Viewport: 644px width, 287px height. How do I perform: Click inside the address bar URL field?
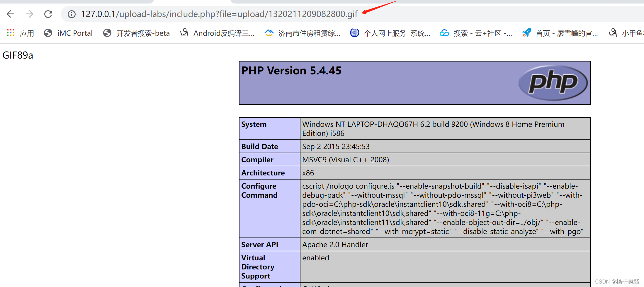[205, 14]
